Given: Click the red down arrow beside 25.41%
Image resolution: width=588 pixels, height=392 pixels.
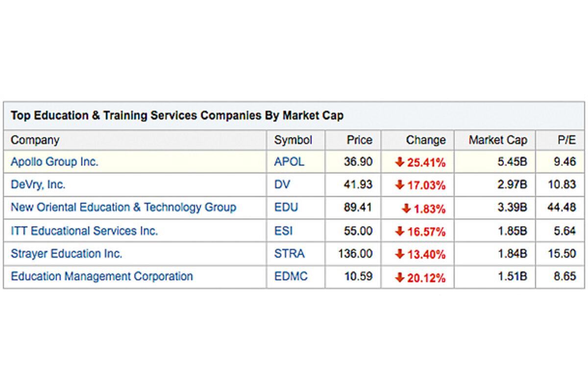Looking at the screenshot, I should pyautogui.click(x=400, y=162).
